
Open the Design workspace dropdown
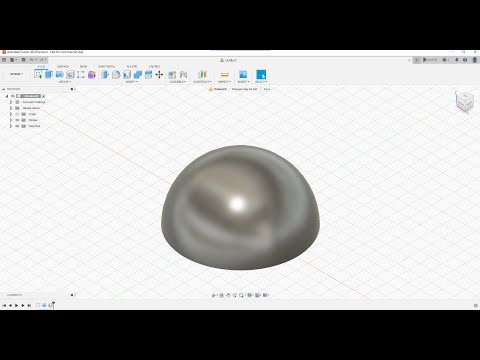16,74
